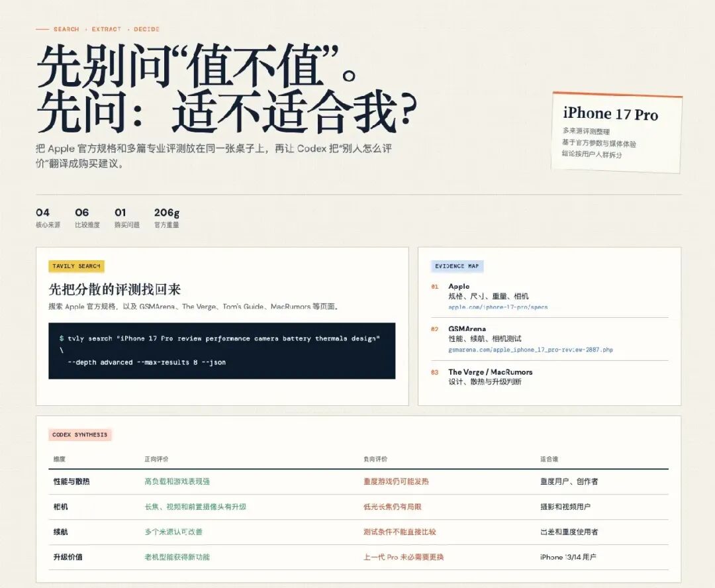Screen dimensions: 715x588
Task: Select the 性能与散热 table row
Action: click(358, 481)
